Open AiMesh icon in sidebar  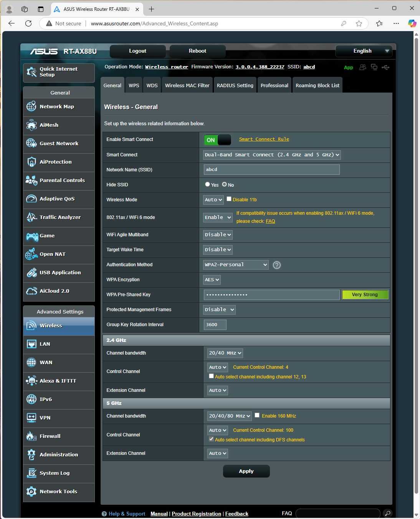click(31, 125)
